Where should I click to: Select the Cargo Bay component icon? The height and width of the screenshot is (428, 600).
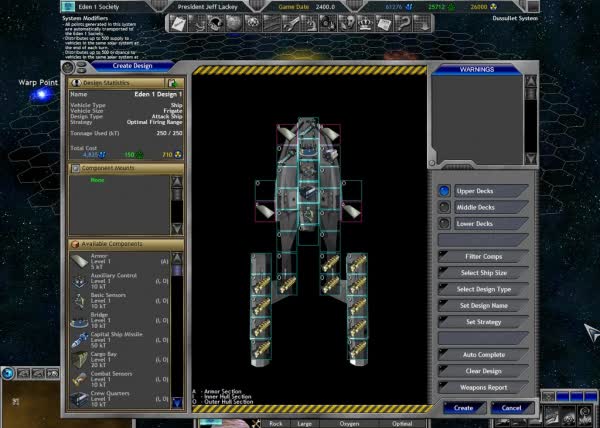coord(80,360)
